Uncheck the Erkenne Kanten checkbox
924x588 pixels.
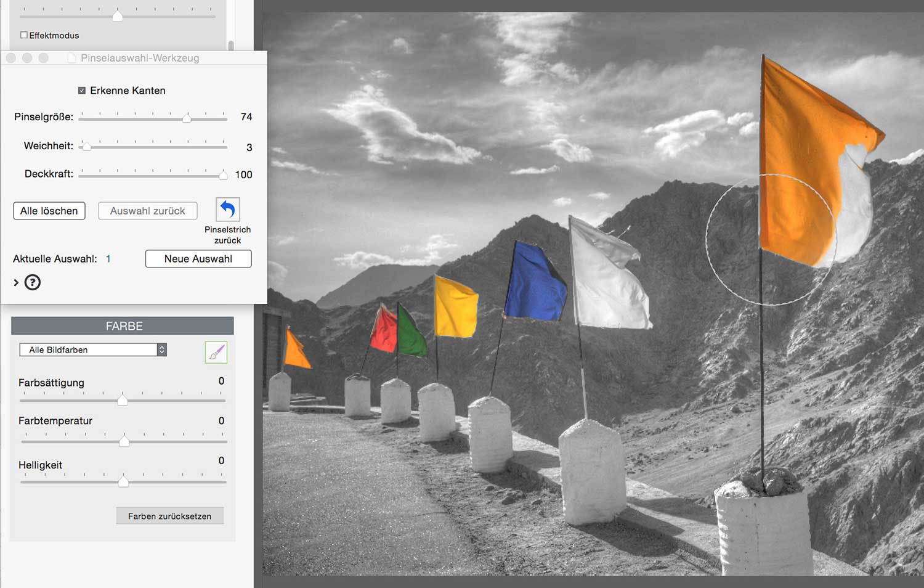pos(82,91)
